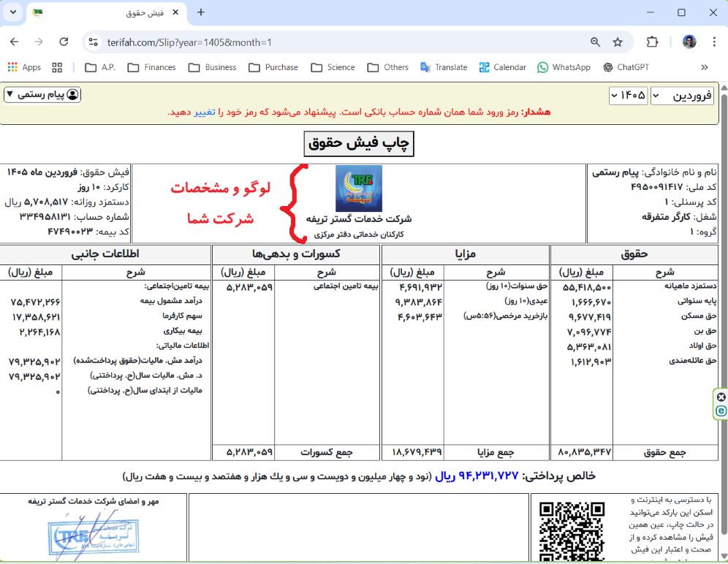
Task: Click the zoom magnifier icon in address bar
Action: point(595,42)
